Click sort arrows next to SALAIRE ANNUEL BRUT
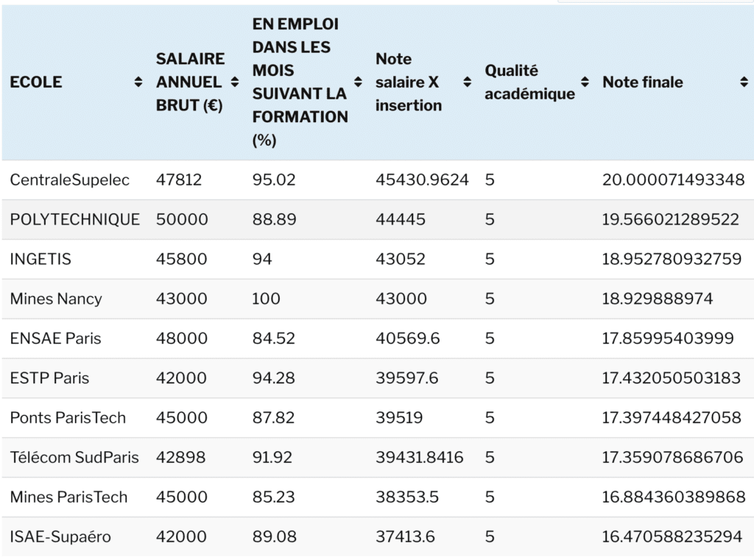This screenshot has height=560, width=754. pos(235,82)
